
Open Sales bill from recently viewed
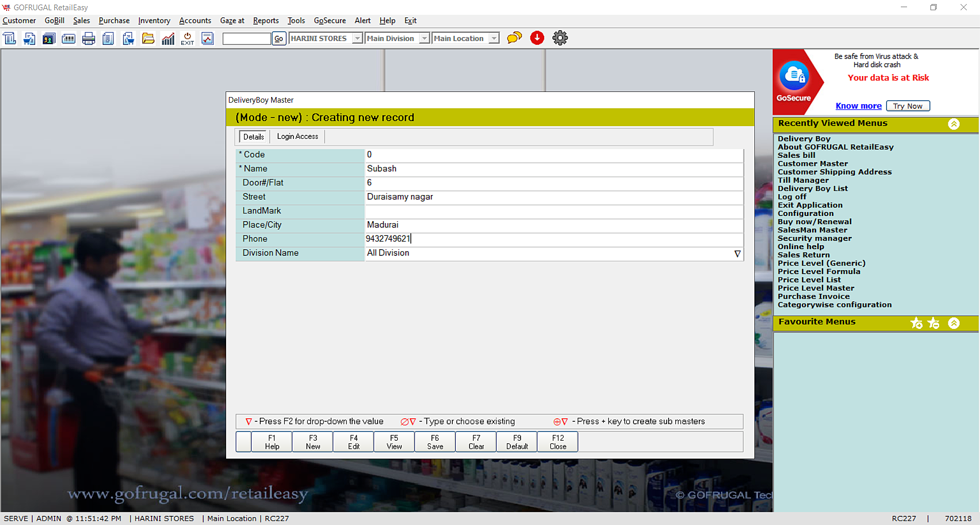coord(796,155)
